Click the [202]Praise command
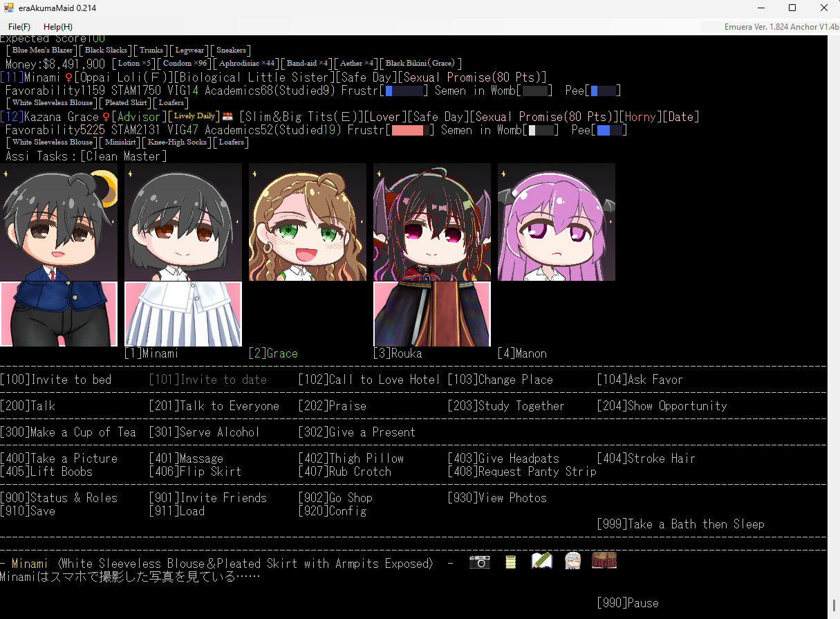Viewport: 840px width, 619px height. (333, 406)
